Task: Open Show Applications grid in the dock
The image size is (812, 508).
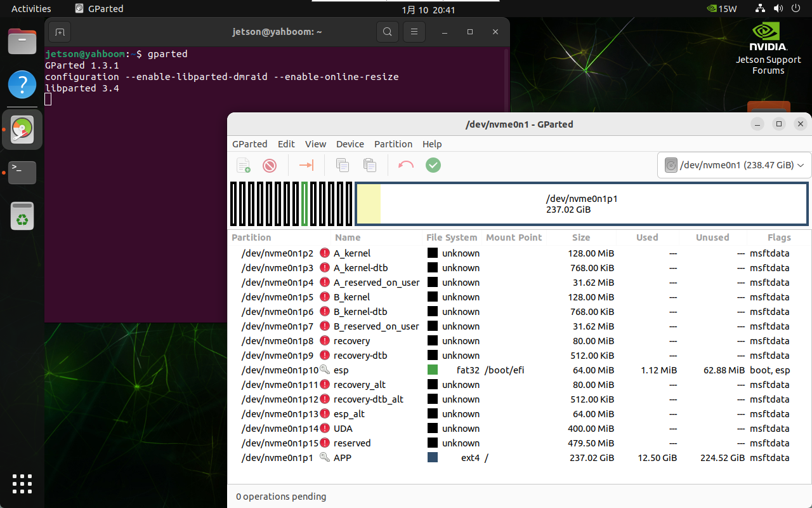Action: tap(22, 484)
